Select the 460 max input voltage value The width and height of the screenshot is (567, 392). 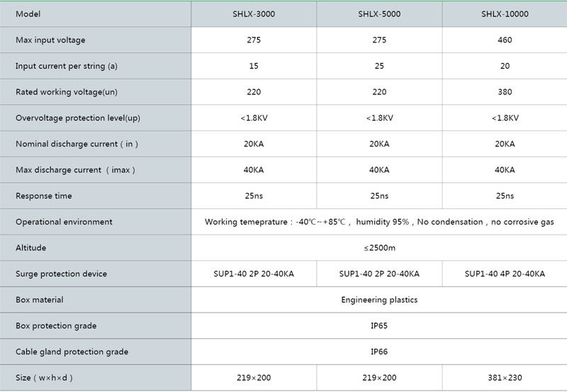click(x=505, y=40)
